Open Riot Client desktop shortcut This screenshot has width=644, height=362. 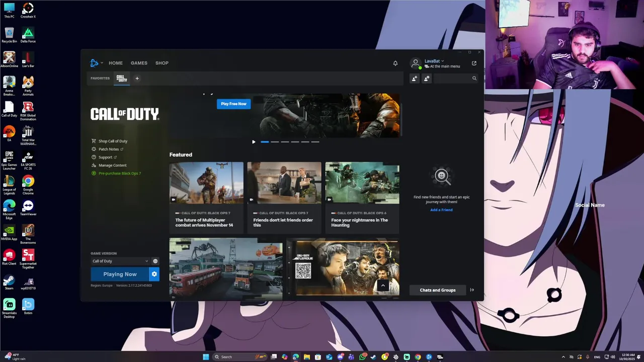pyautogui.click(x=9, y=257)
